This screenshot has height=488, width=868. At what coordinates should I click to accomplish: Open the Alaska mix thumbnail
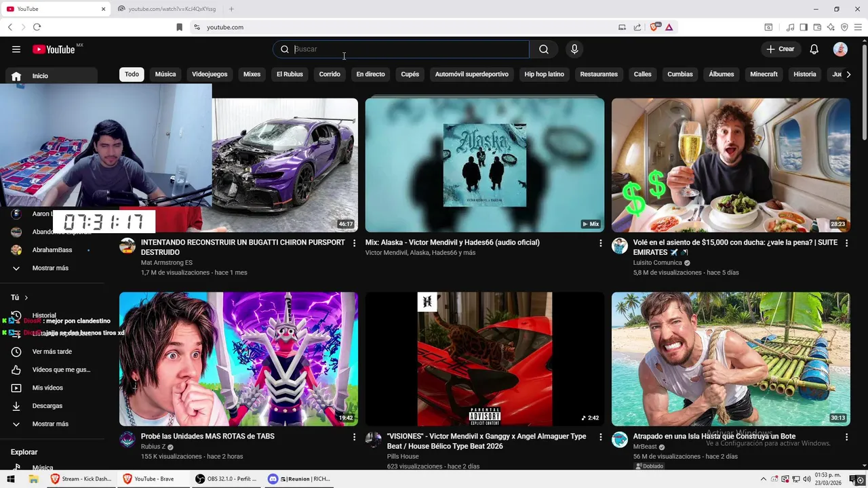click(x=484, y=165)
